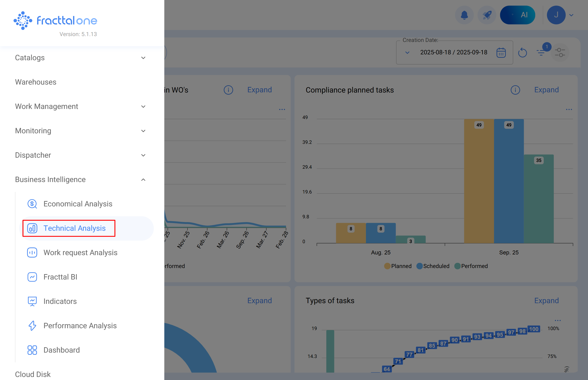The image size is (588, 380).
Task: Click the AI assistant button
Action: click(x=517, y=15)
